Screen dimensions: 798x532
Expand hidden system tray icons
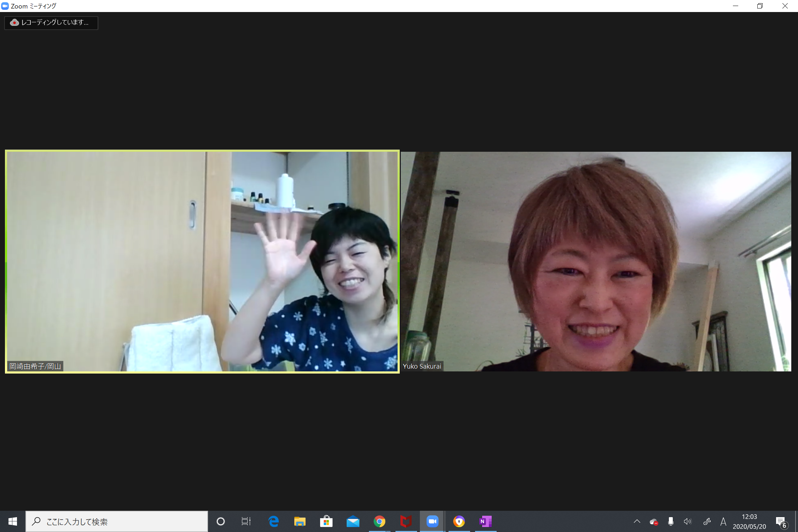coord(637,521)
